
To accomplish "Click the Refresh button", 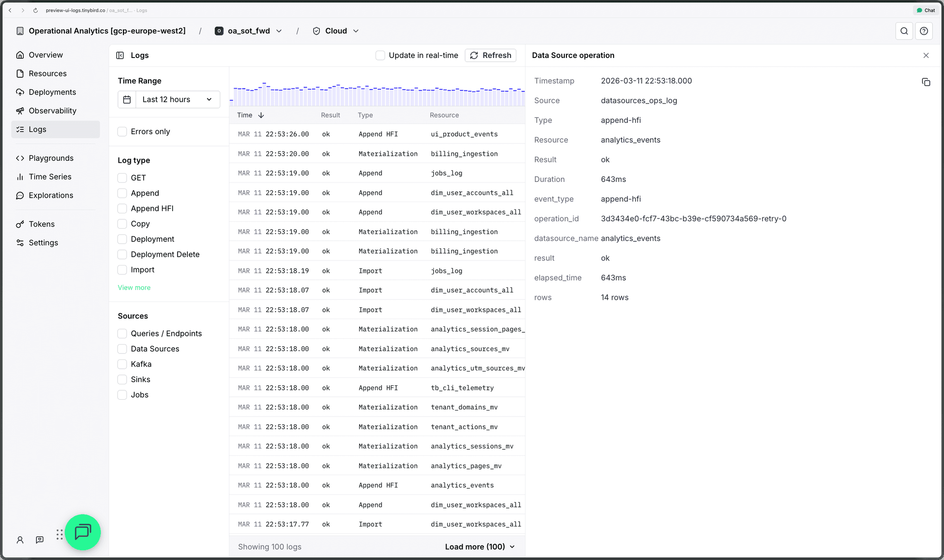I will coord(490,55).
